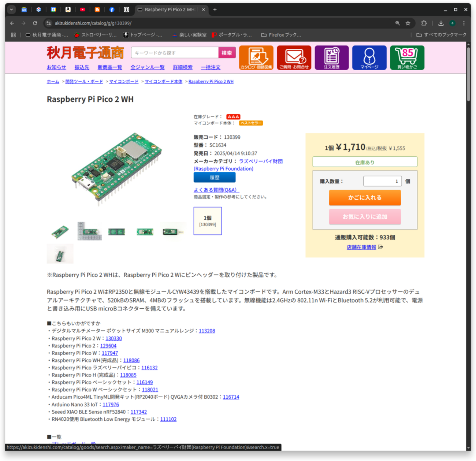This screenshot has width=476, height=461.
Task: Open product link 113208 for the multimeter
Action: 207,331
